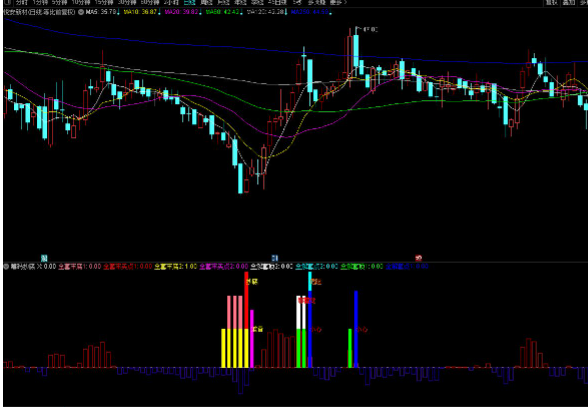This screenshot has width=588, height=407.
Task: Select the 60分钟 chart period
Action: click(150, 3)
